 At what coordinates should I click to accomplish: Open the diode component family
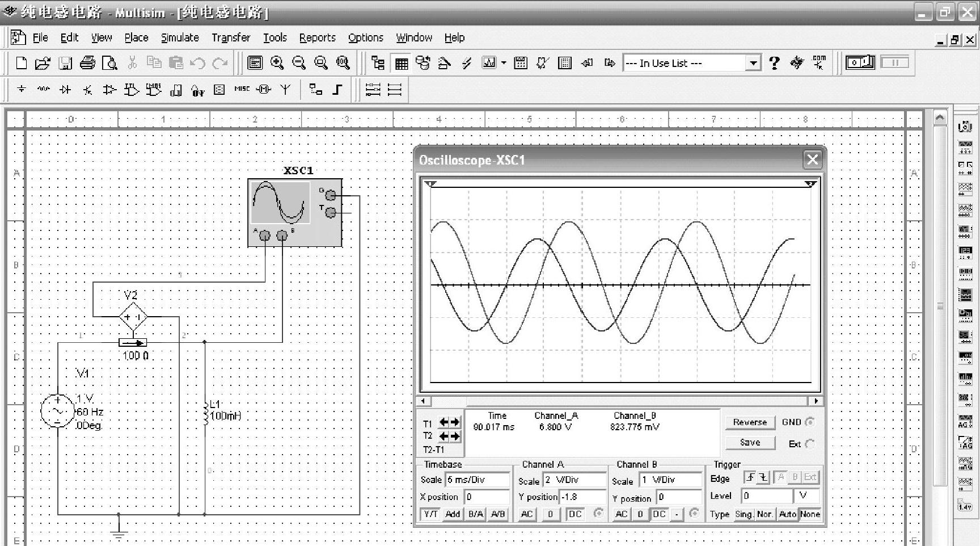point(65,90)
